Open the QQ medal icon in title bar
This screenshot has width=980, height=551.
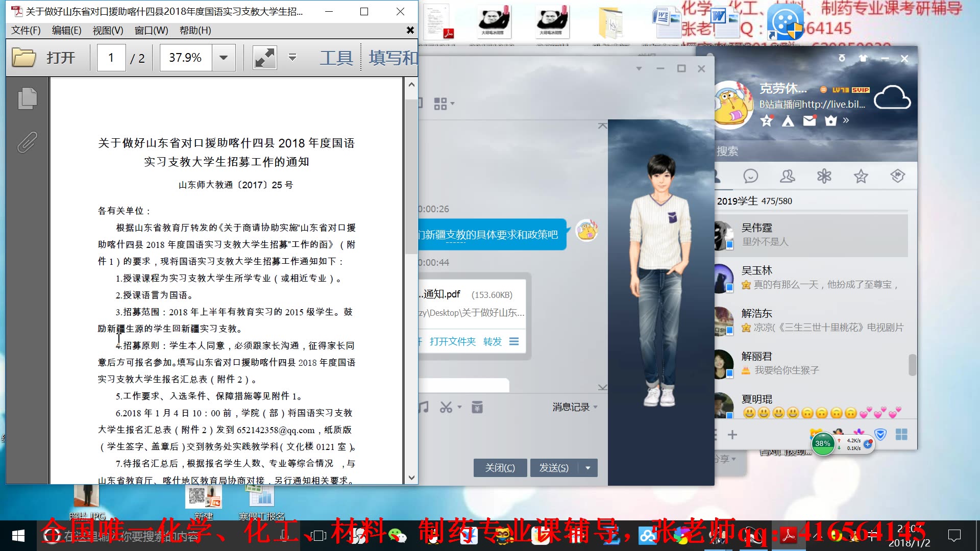[x=842, y=58]
